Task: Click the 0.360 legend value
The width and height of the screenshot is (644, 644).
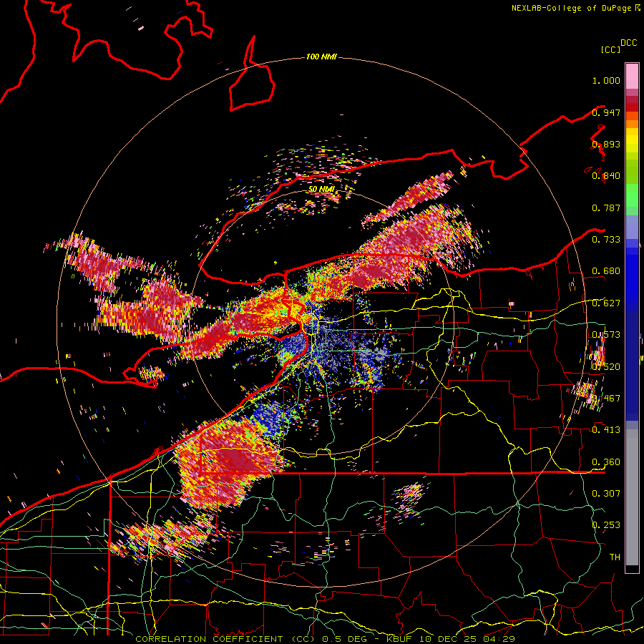Action: (606, 462)
